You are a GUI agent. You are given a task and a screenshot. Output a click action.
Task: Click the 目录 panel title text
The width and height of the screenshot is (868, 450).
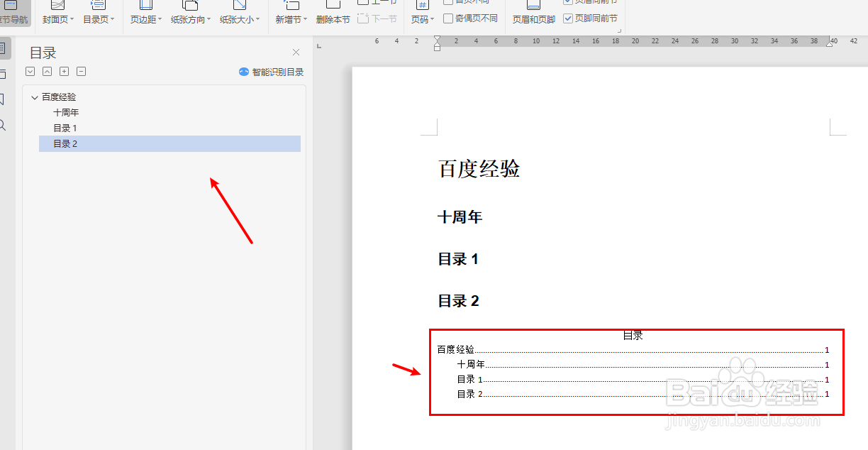tap(43, 53)
